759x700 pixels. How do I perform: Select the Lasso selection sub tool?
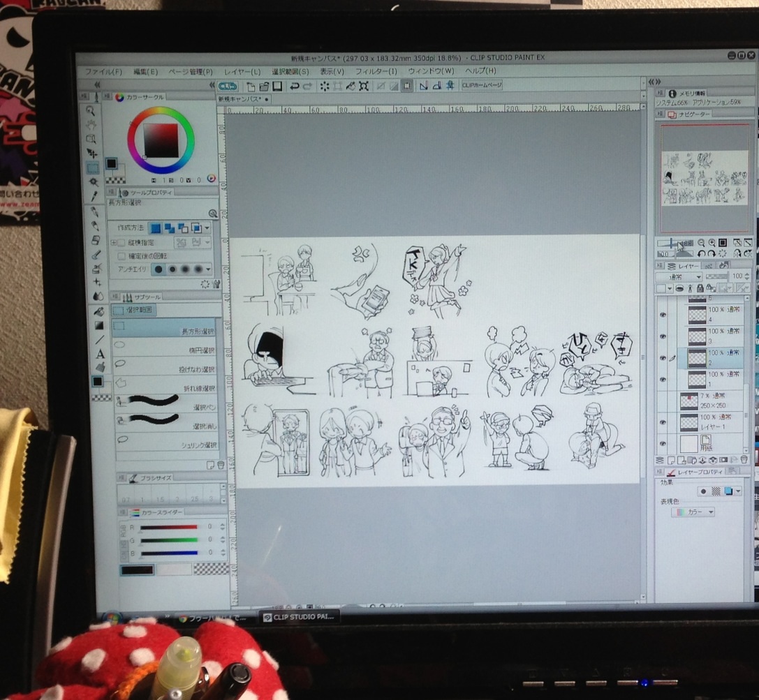165,366
